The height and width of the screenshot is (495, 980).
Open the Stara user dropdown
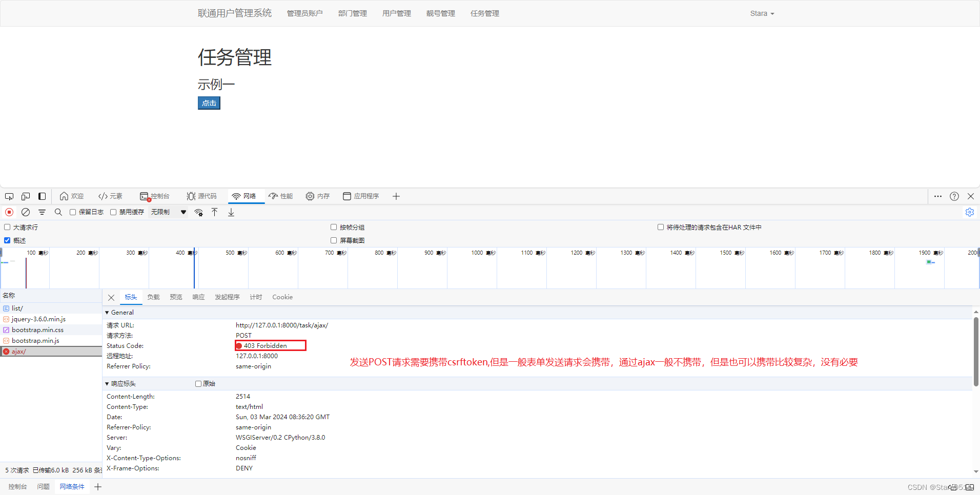(762, 13)
